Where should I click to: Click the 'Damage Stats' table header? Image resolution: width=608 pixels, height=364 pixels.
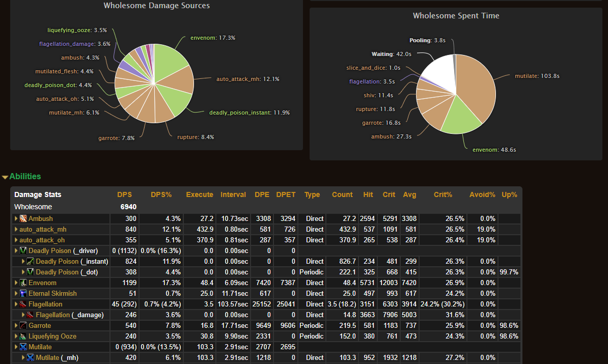click(38, 194)
